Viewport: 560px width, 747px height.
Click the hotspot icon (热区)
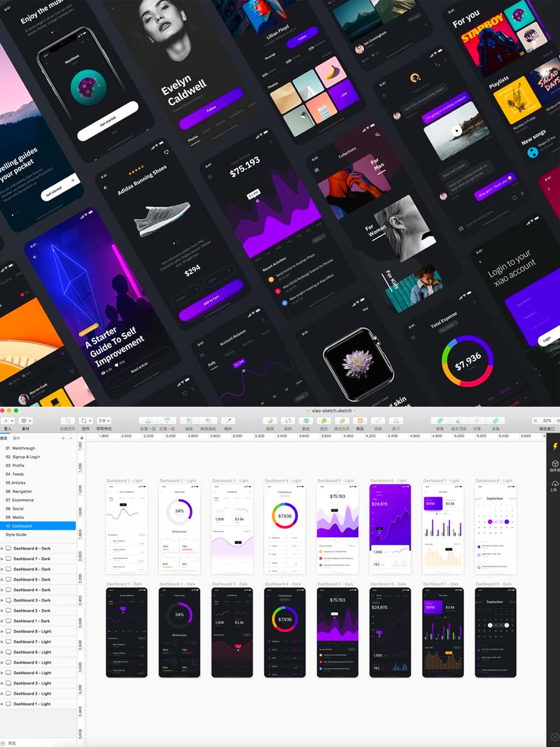tap(360, 421)
